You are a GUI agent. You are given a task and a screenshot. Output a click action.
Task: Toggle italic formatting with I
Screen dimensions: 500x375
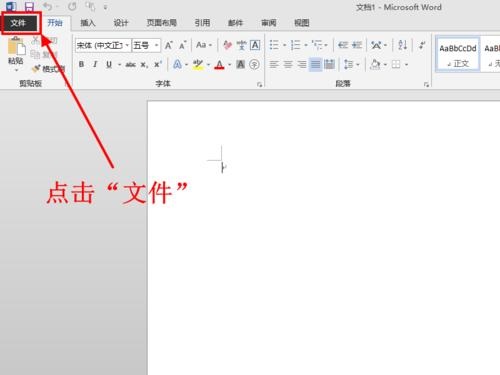95,64
